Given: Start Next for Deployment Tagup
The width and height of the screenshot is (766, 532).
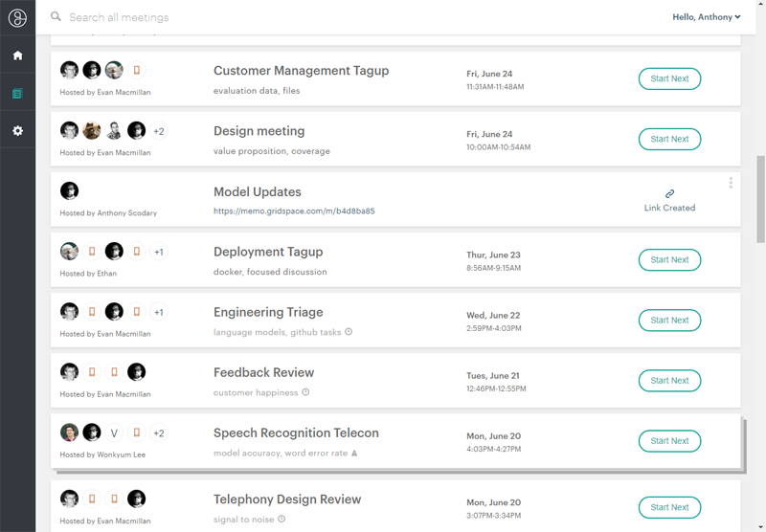Looking at the screenshot, I should [x=669, y=259].
